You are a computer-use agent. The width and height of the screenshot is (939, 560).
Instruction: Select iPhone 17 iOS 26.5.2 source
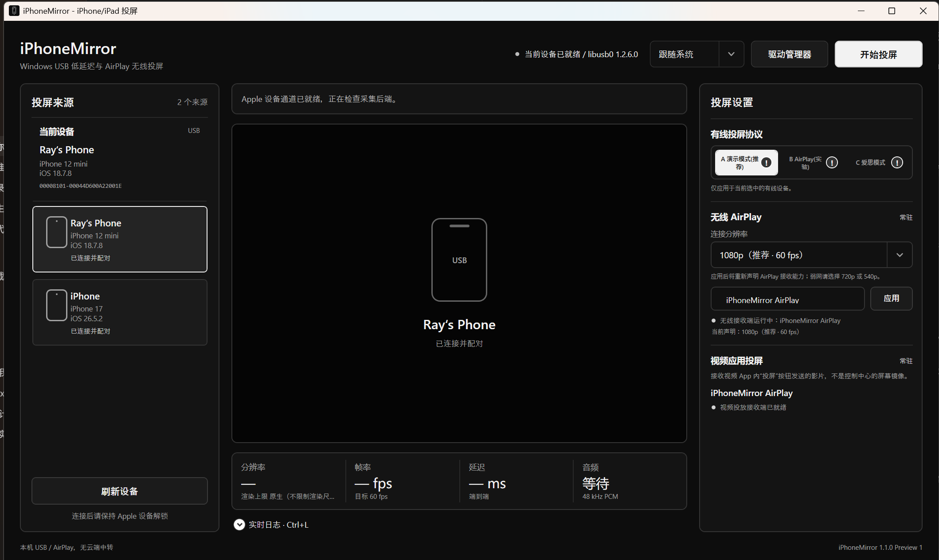click(x=120, y=312)
